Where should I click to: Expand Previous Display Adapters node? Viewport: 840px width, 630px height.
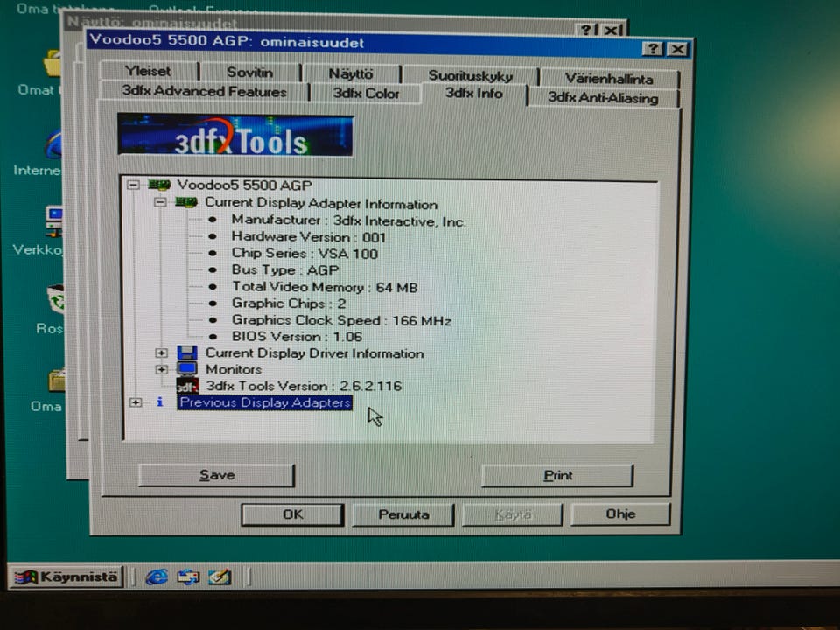(136, 402)
